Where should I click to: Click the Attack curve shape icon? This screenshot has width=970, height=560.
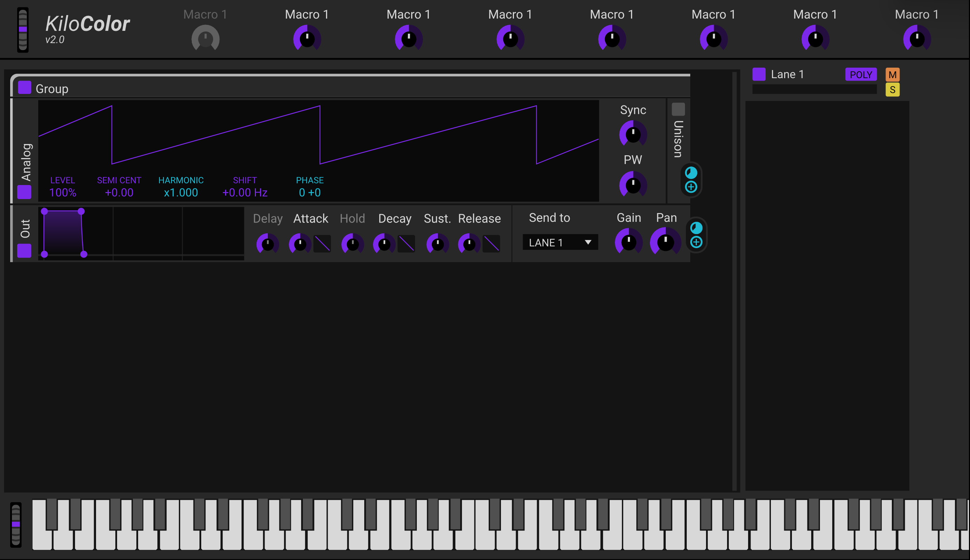322,244
